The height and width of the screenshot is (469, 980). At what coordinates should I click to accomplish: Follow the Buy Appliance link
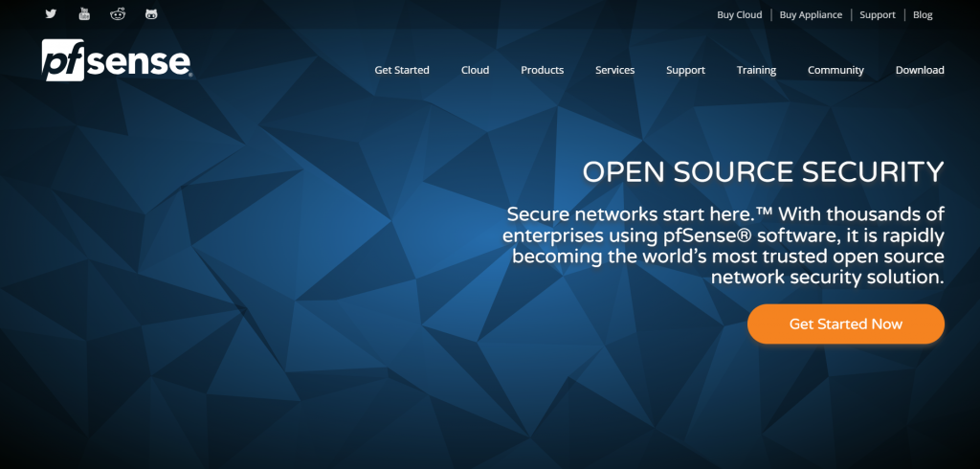[x=811, y=15]
